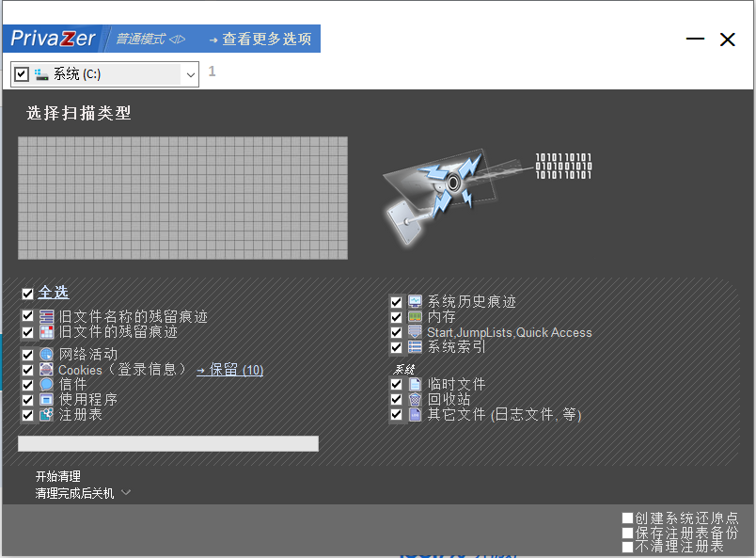
Task: Click the icon for Start,JumpLists,Quick Access
Action: click(x=415, y=331)
